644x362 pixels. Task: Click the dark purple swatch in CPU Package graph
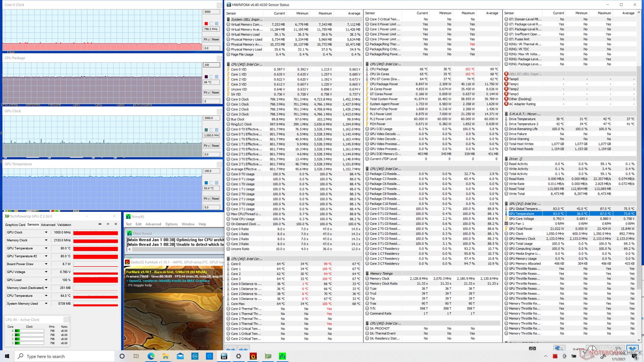coord(206,77)
